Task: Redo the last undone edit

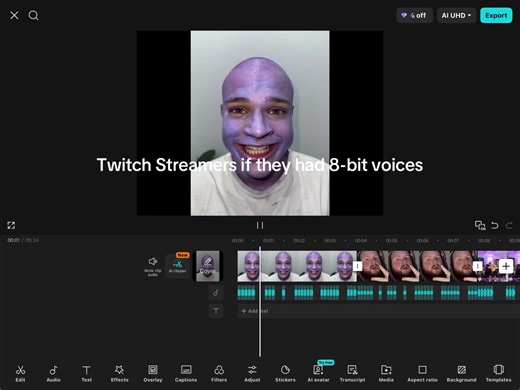Action: pyautogui.click(x=509, y=226)
